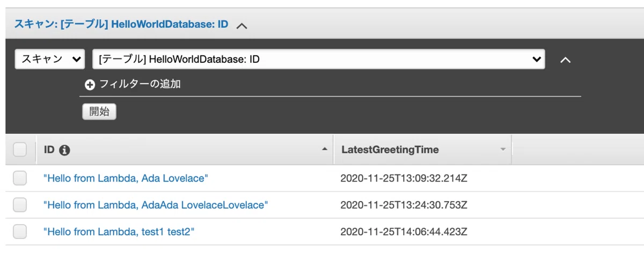Click the ID column header
The width and height of the screenshot is (644, 274).
[185, 150]
